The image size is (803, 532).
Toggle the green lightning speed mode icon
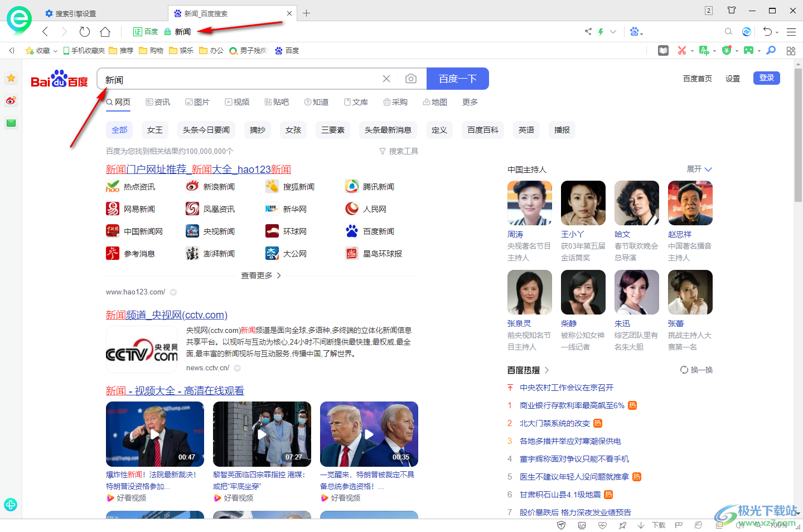coord(601,32)
